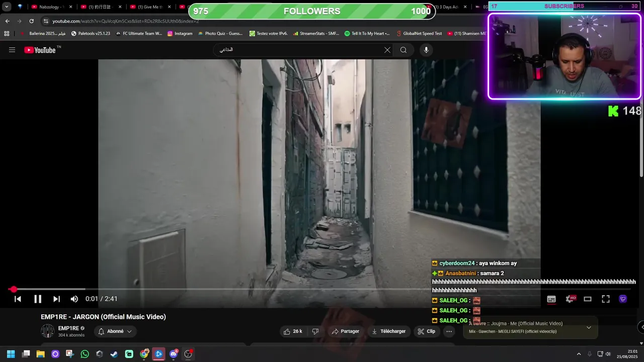
Task: Open the Windows Start menu
Action: 11,354
